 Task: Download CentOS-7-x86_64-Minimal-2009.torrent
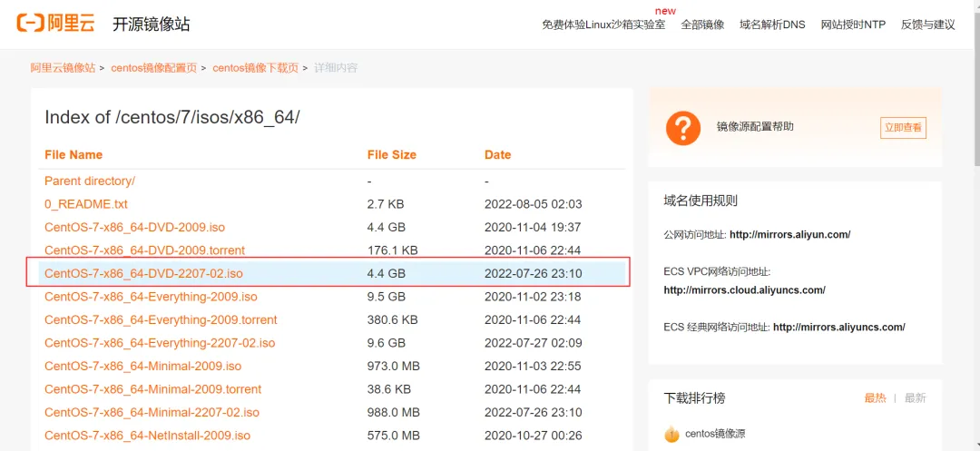(153, 389)
